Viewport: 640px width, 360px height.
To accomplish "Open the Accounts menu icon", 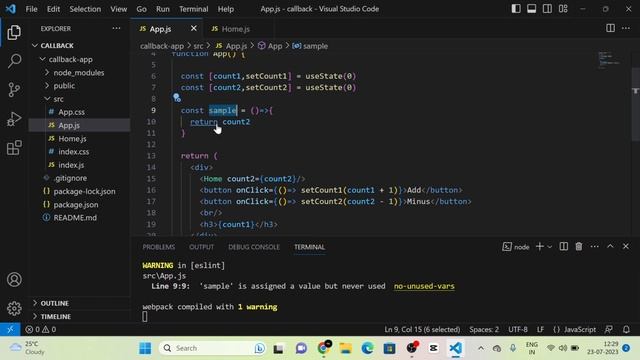I will tap(14, 280).
